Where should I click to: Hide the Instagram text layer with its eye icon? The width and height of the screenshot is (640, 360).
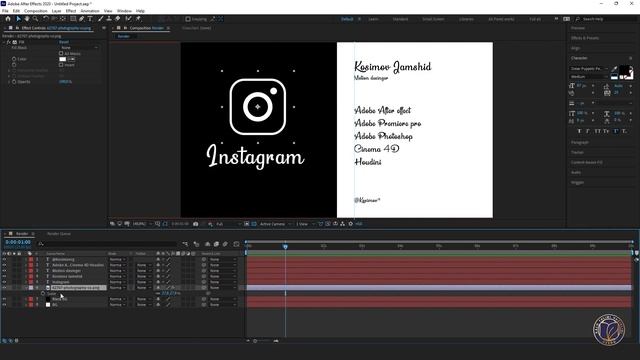pyautogui.click(x=4, y=282)
